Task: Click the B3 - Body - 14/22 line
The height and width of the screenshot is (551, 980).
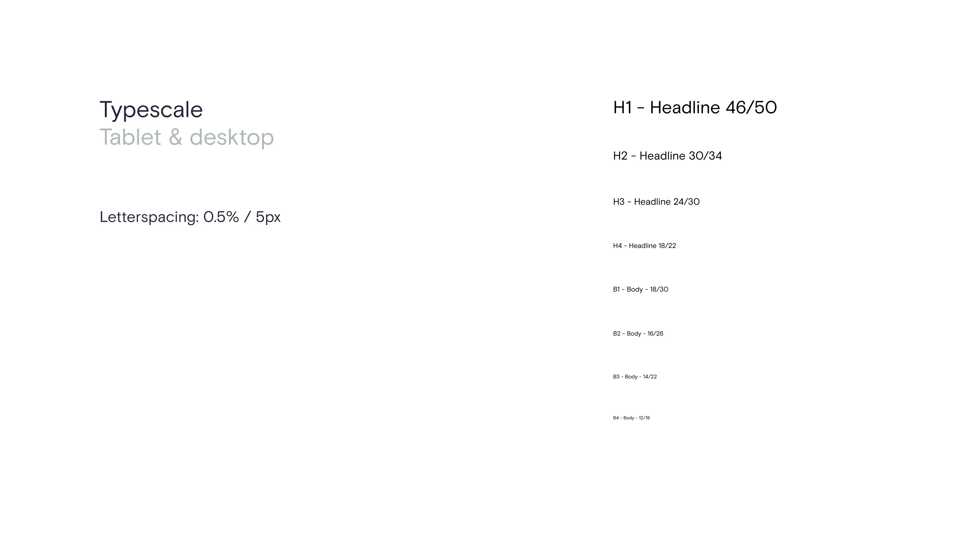Action: pyautogui.click(x=635, y=377)
